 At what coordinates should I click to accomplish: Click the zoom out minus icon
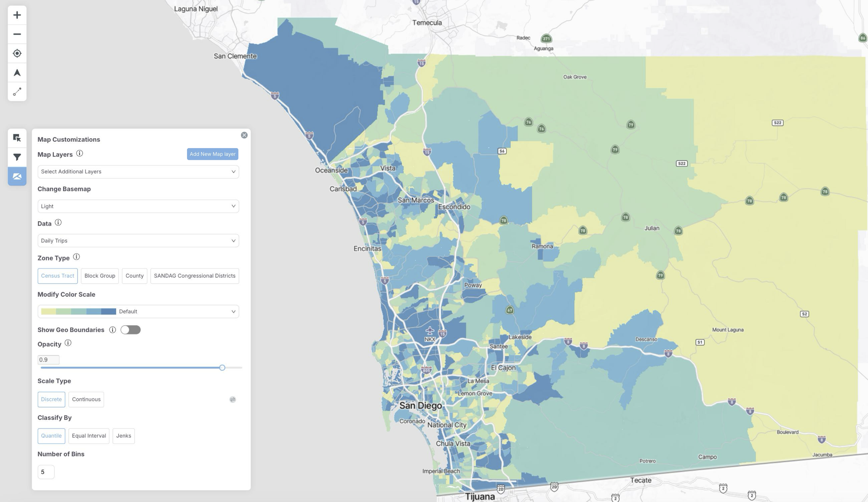pos(17,34)
